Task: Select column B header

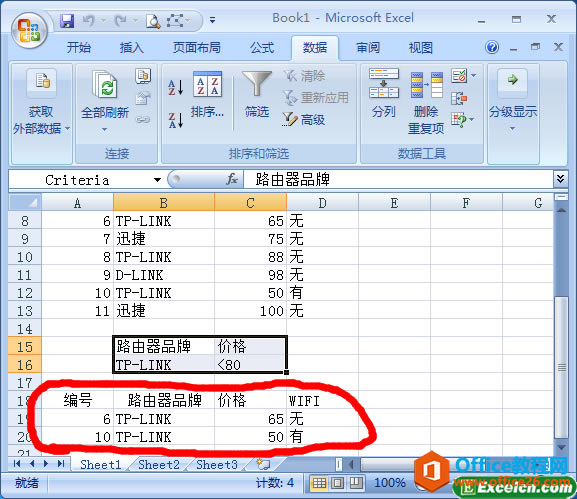Action: point(164,203)
